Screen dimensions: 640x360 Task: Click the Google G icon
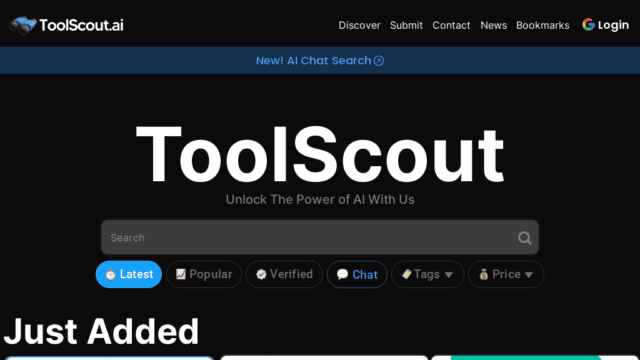point(588,25)
